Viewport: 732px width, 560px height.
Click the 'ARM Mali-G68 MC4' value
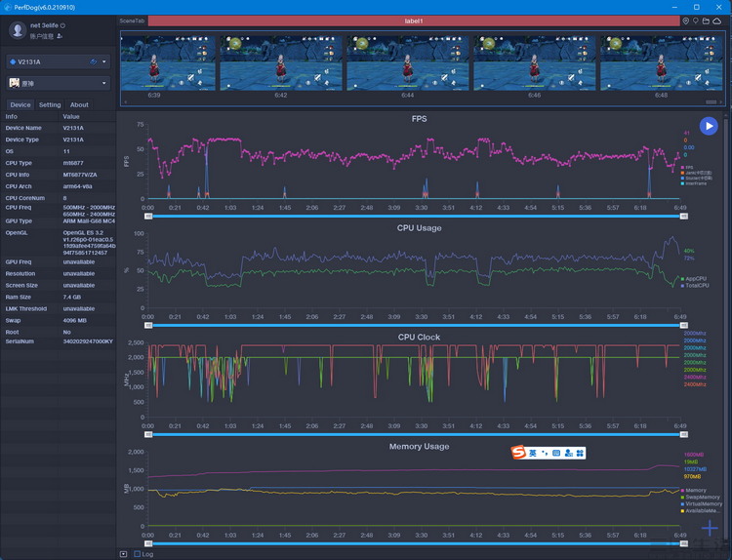pyautogui.click(x=89, y=221)
